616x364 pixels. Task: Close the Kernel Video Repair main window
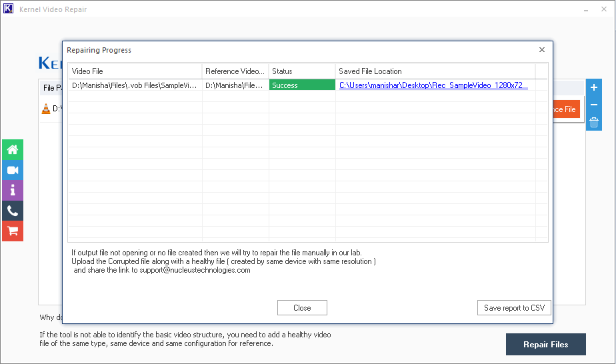[604, 9]
